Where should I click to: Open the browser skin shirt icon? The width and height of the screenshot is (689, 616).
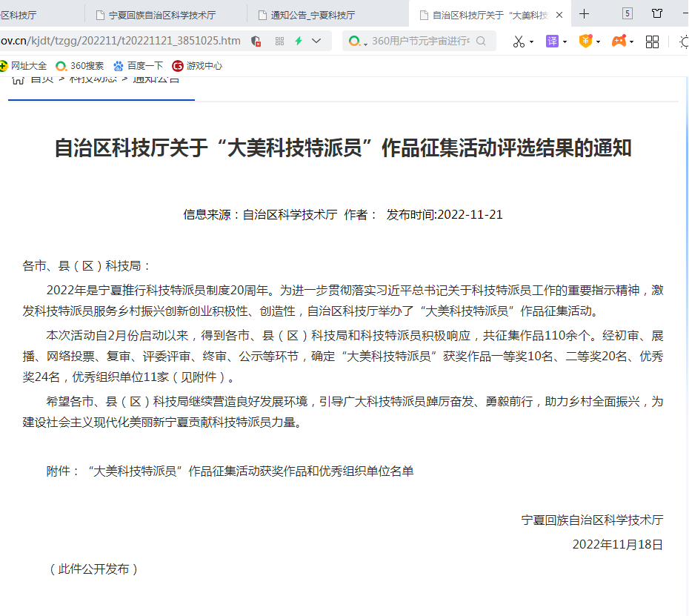(657, 13)
